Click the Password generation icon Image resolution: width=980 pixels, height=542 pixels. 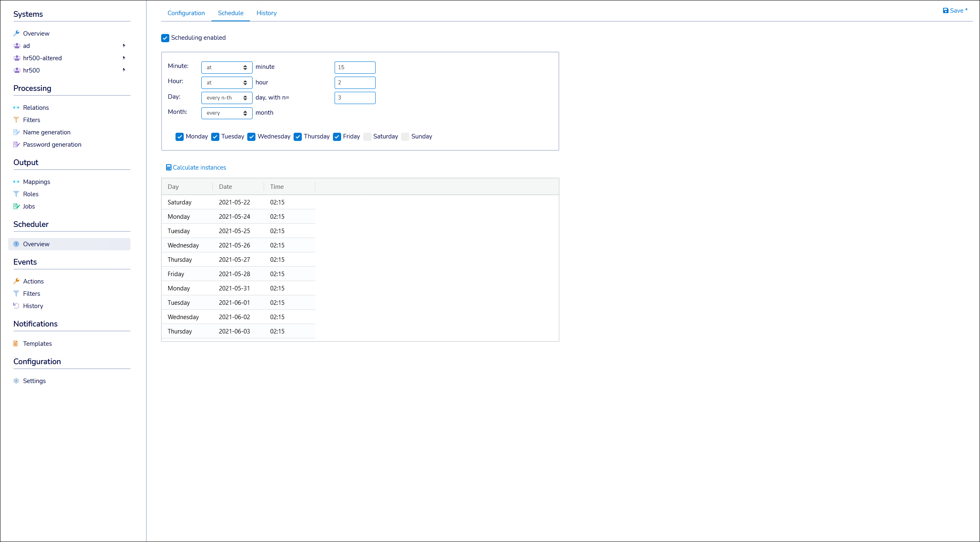(16, 145)
